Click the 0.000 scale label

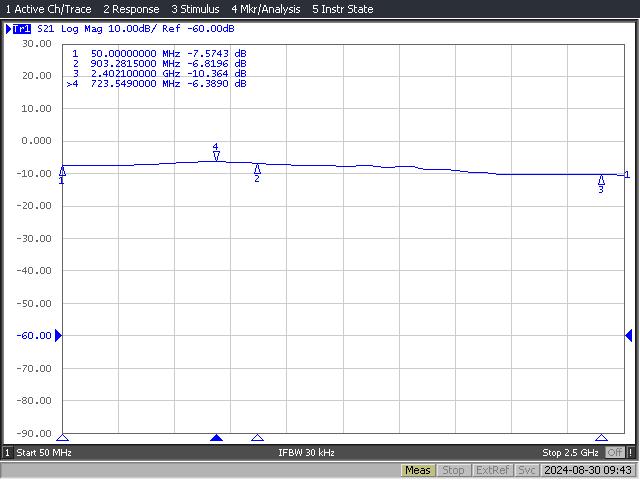[x=37, y=141]
